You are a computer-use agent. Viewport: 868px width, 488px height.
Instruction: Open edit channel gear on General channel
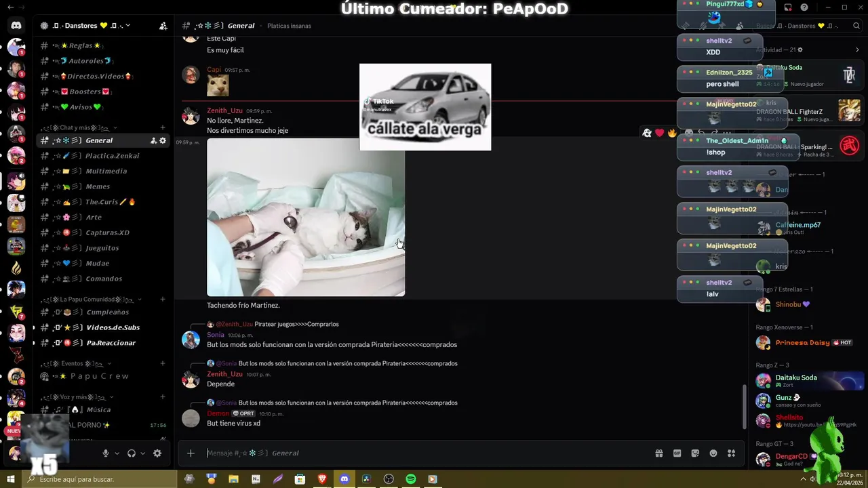click(x=163, y=140)
